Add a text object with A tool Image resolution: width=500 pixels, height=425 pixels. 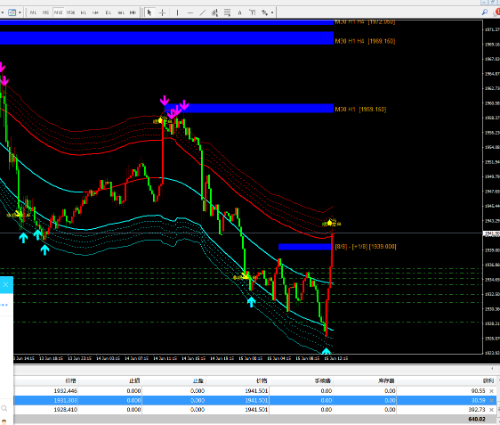click(x=239, y=13)
